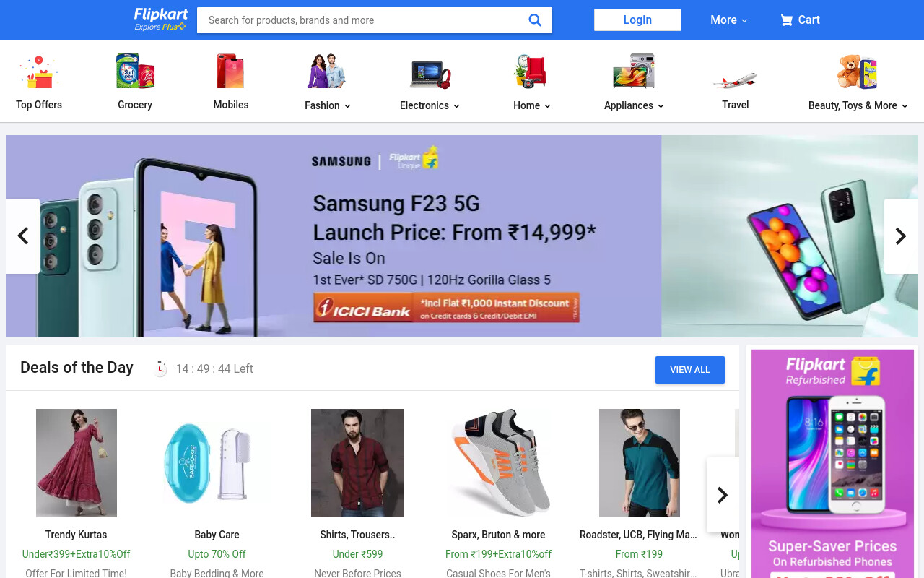This screenshot has width=924, height=578.
Task: Expand the Fashion category menu
Action: tap(328, 105)
